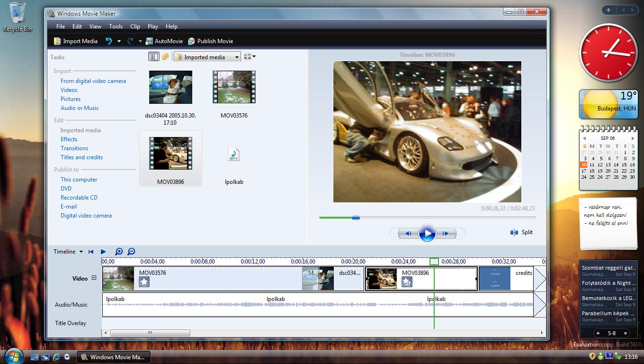Split the clip at the current frame
The width and height of the screenshot is (644, 364).
click(521, 232)
